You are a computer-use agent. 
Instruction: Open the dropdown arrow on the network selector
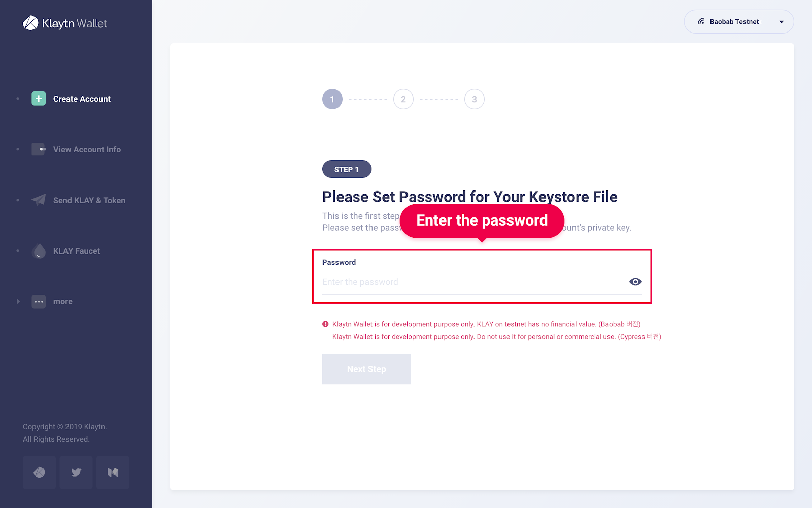pyautogui.click(x=781, y=22)
